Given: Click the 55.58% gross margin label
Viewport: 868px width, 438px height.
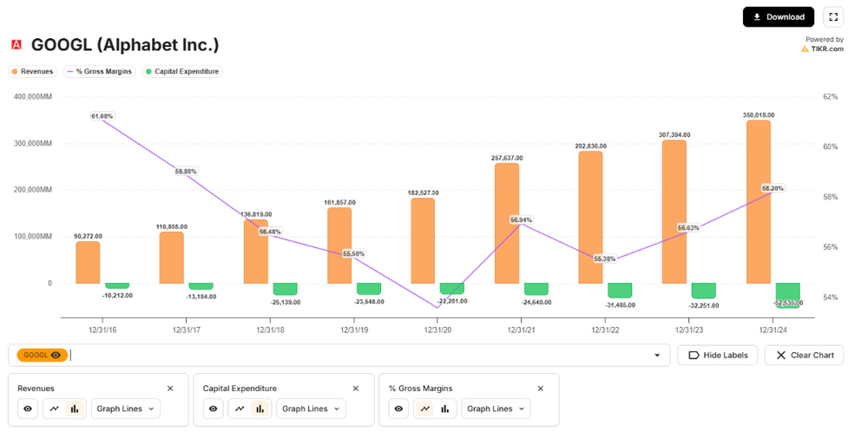Looking at the screenshot, I should [354, 254].
